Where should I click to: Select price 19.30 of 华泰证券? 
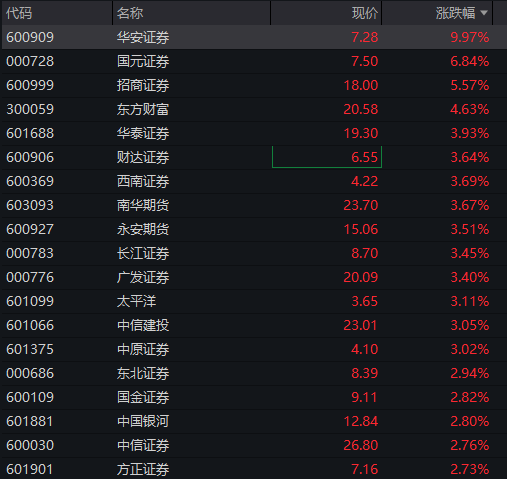[361, 133]
